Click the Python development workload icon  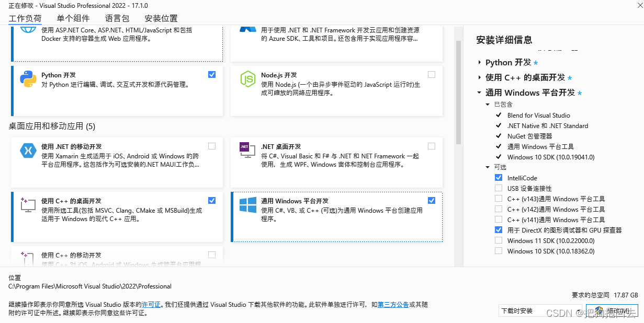[x=28, y=79]
